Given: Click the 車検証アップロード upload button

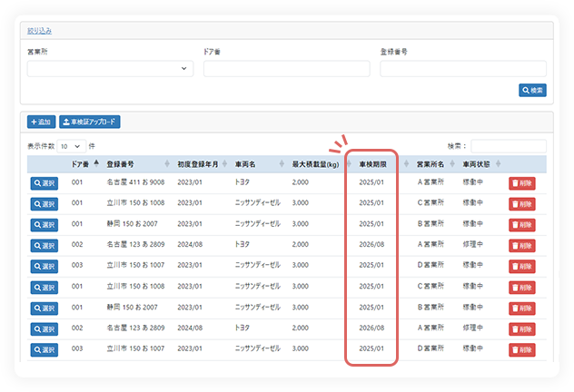Looking at the screenshot, I should 90,122.
